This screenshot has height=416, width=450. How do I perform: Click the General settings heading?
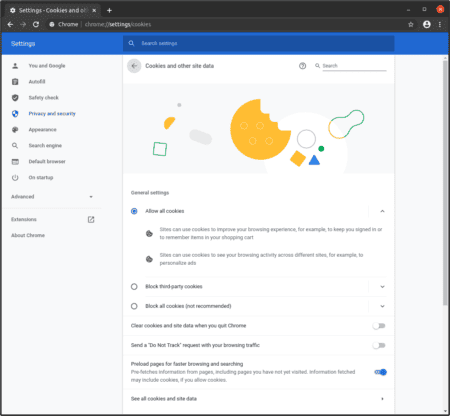[x=150, y=193]
